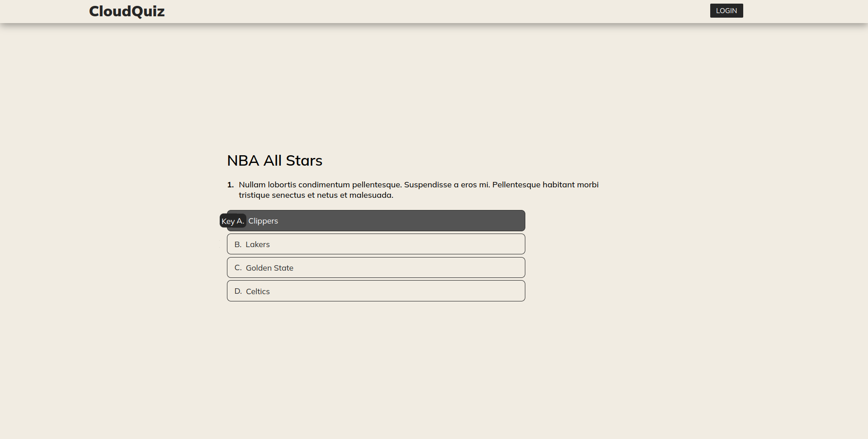This screenshot has height=439, width=868.
Task: Open the CloudQuiz home logo
Action: point(127,11)
